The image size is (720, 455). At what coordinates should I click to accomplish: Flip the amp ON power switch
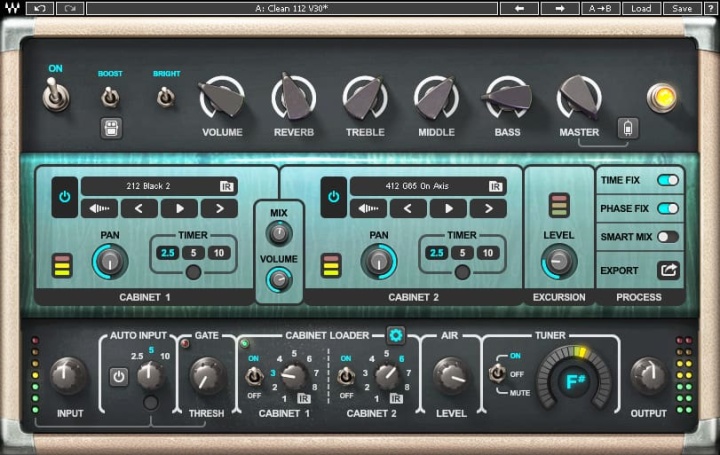(x=56, y=94)
